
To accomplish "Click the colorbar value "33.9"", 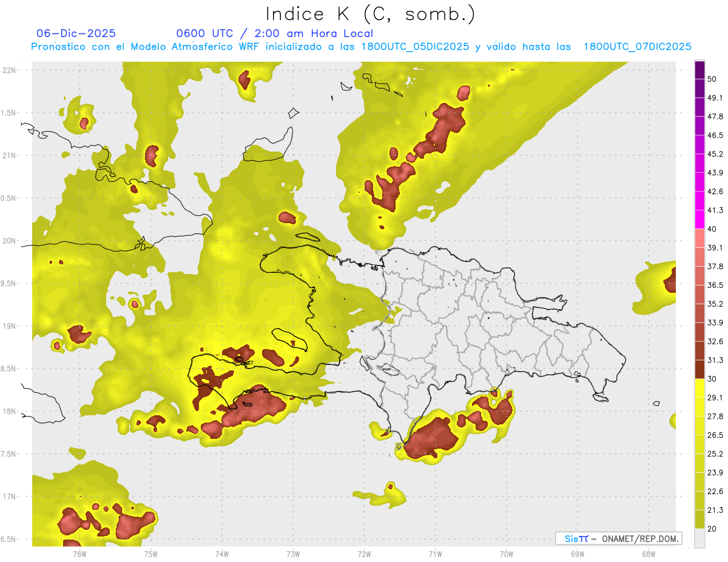I will 715,323.
